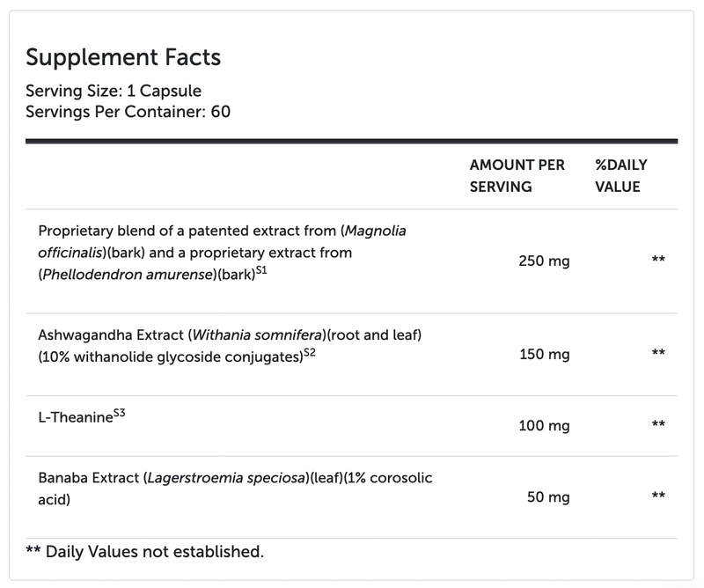
Task: Click the S1 superscript footnote reference
Action: click(x=261, y=270)
